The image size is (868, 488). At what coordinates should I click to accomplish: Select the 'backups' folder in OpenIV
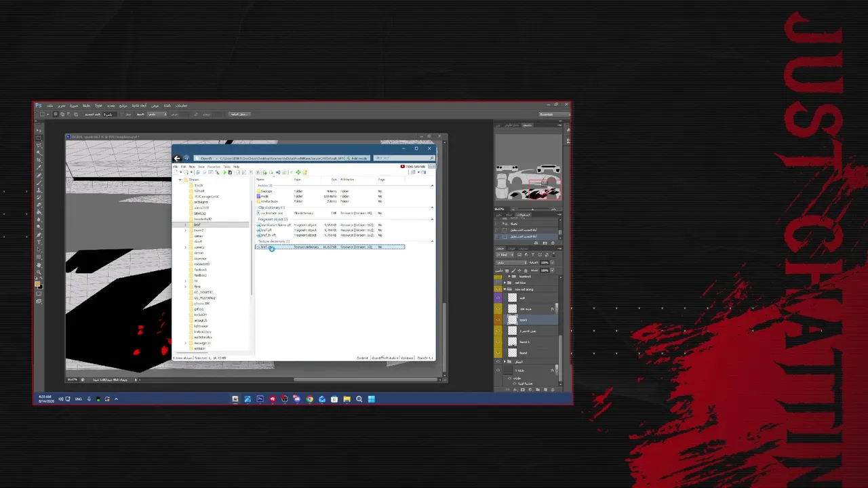(x=266, y=191)
